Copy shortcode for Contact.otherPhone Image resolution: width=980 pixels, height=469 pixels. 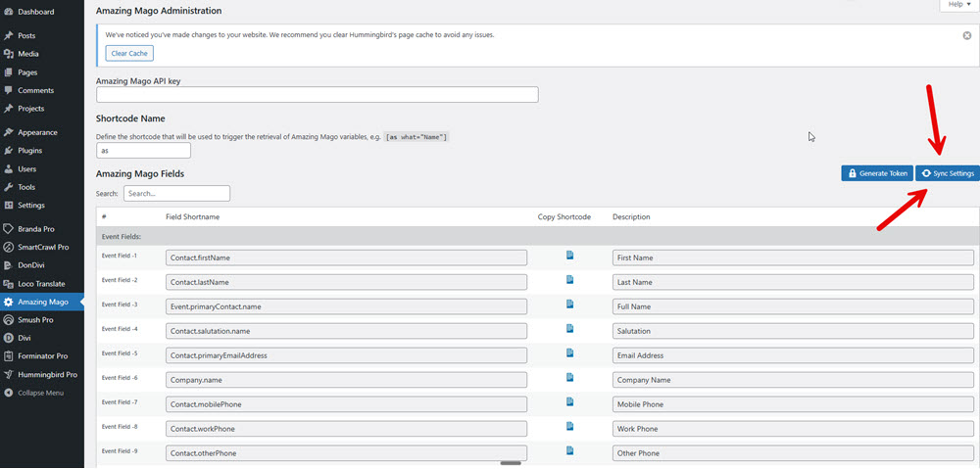coord(570,450)
